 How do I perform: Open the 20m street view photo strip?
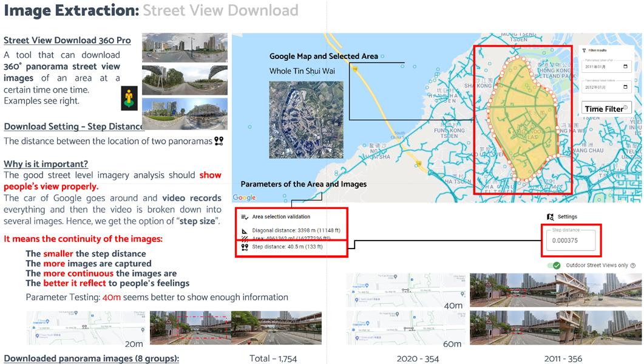236,328
